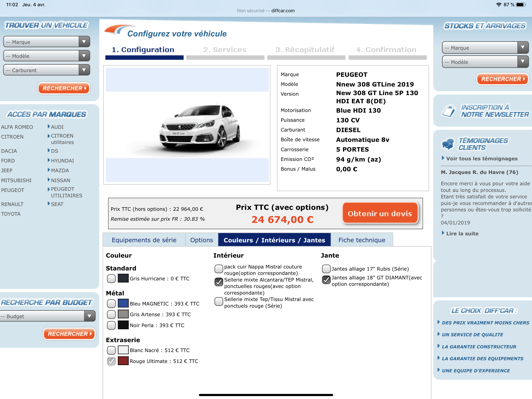Screen dimensions: 532x399
Task: Open Lire la suite link
Action: click(x=462, y=233)
